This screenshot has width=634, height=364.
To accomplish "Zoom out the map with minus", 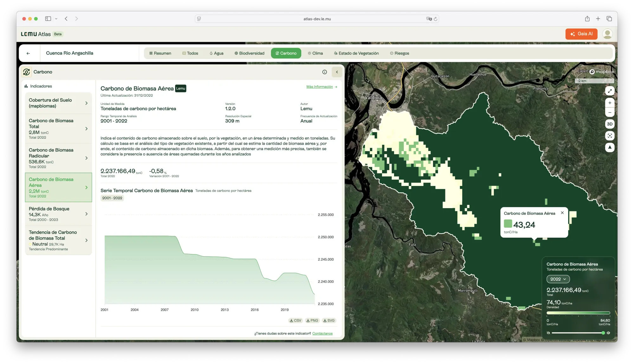I will coord(610,112).
